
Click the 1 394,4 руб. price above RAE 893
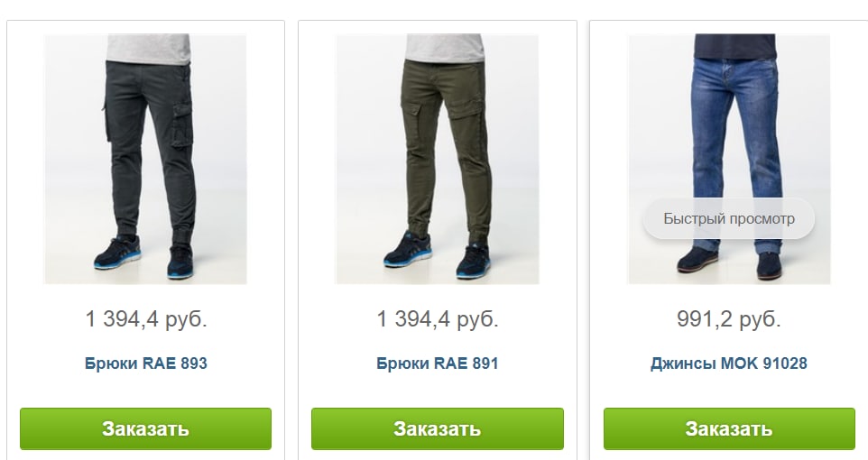tap(145, 319)
